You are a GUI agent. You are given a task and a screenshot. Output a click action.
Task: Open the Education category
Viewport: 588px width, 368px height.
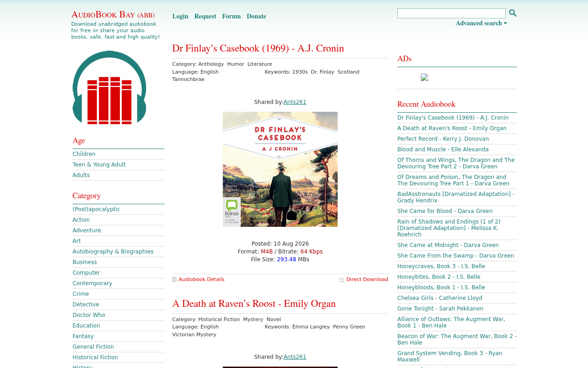click(86, 326)
